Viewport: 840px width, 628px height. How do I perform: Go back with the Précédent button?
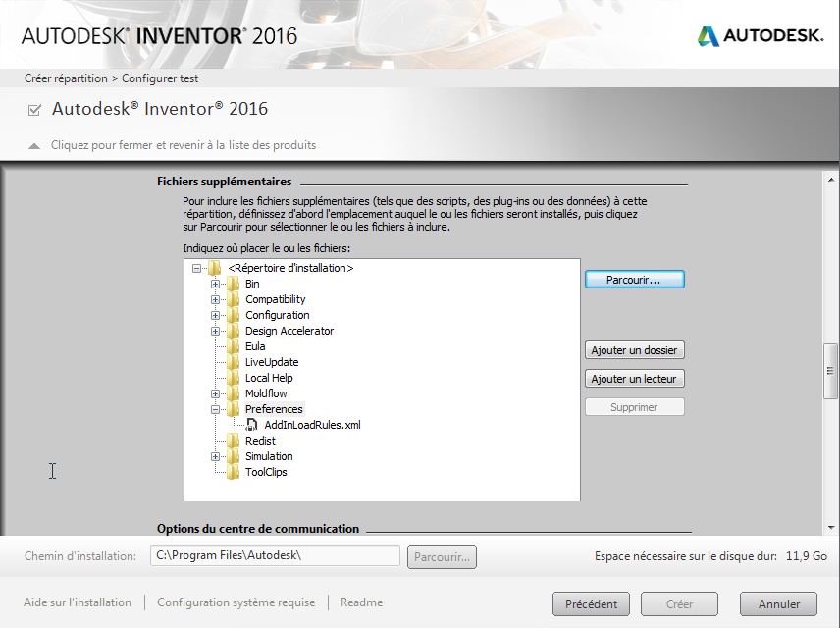(x=591, y=603)
